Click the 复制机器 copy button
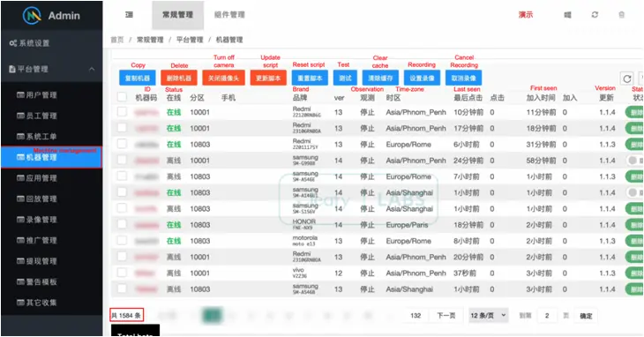The width and height of the screenshot is (644, 337). 137,78
